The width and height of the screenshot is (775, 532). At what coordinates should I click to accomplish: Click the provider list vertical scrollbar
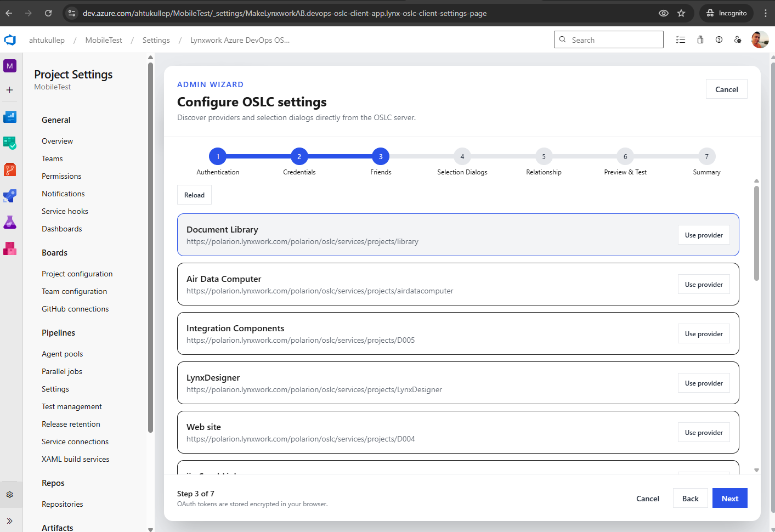[756, 234]
